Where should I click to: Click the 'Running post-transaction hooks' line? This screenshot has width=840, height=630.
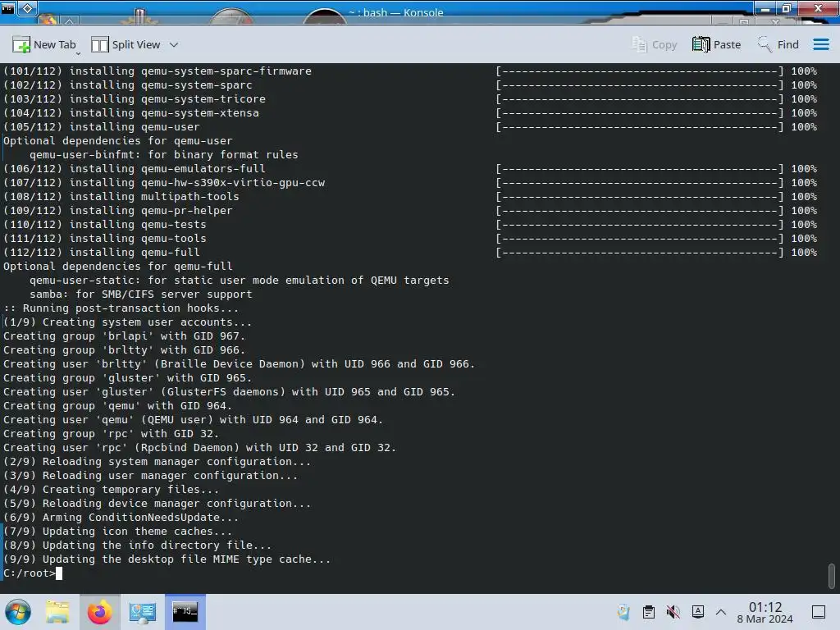click(121, 308)
